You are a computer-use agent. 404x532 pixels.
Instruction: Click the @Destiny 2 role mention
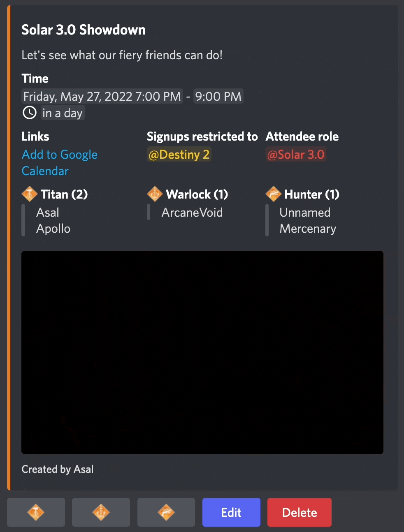179,154
